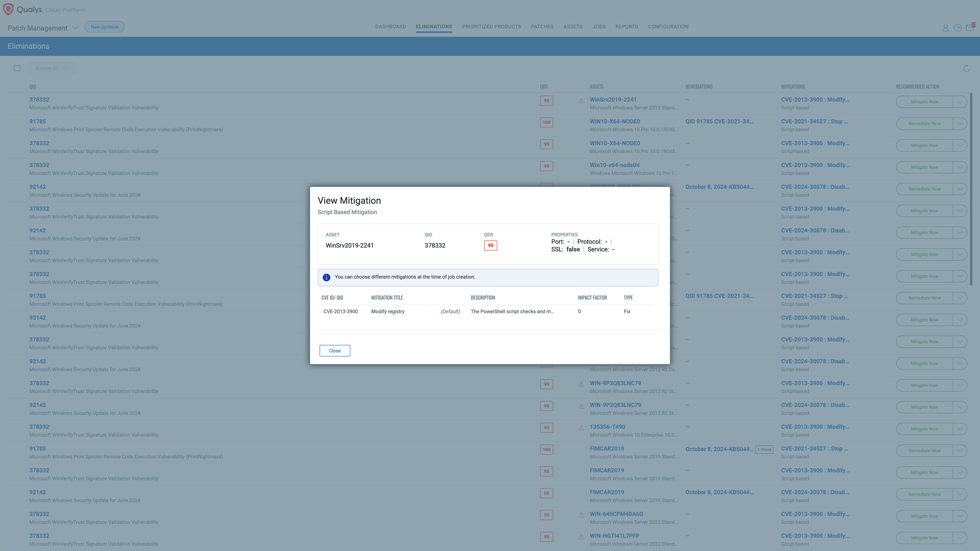980x551 pixels.
Task: Switch to the PRIORITIZED PRODUCTS tab
Action: point(491,27)
